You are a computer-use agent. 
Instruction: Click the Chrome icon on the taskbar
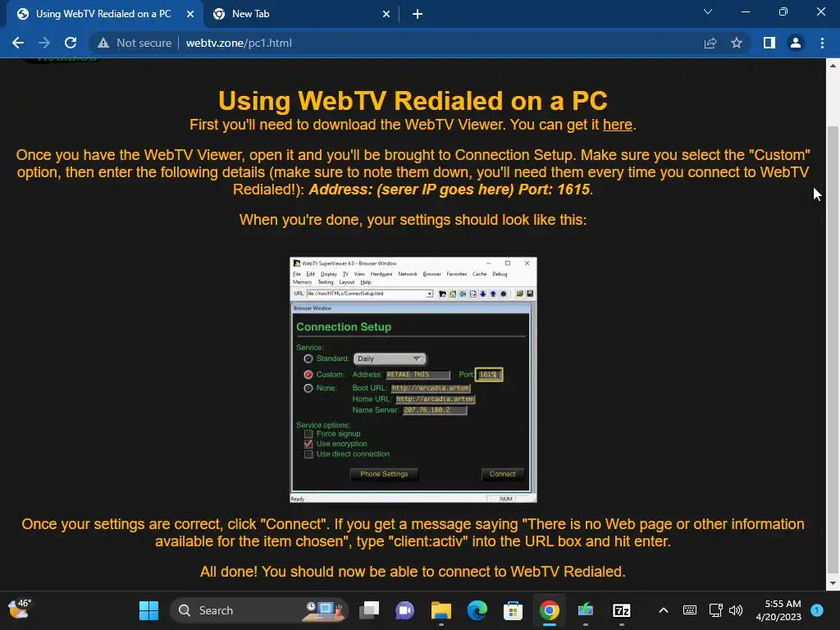(549, 610)
